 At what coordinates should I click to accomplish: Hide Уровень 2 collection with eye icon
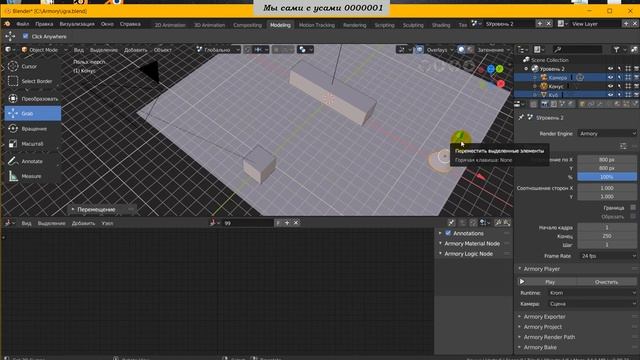pyautogui.click(x=611, y=69)
